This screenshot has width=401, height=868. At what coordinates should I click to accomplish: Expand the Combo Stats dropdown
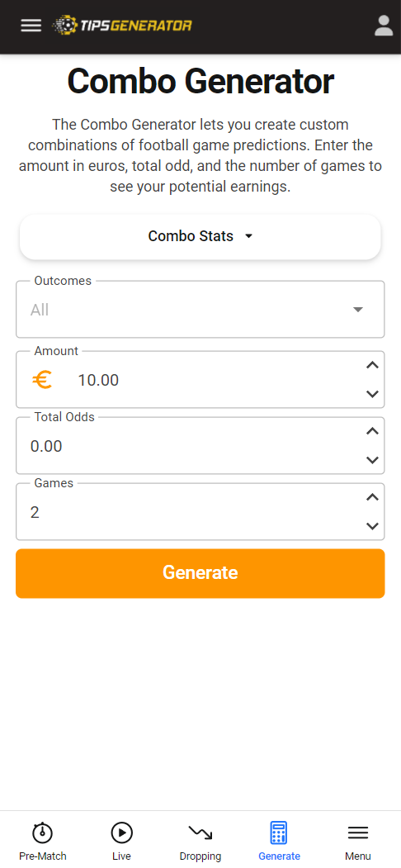(200, 236)
